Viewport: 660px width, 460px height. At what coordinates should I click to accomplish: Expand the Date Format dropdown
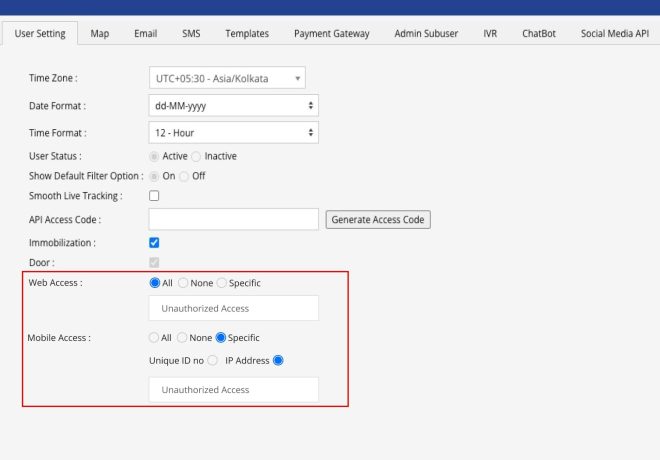[233, 105]
